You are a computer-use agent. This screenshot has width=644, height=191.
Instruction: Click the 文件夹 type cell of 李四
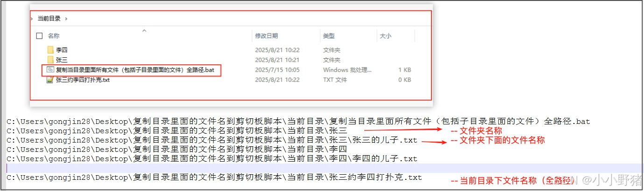(332, 50)
